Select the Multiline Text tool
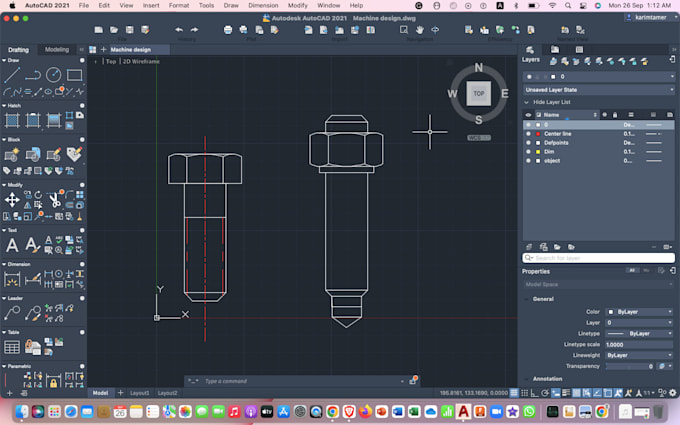The width and height of the screenshot is (680, 425). pyautogui.click(x=12, y=245)
